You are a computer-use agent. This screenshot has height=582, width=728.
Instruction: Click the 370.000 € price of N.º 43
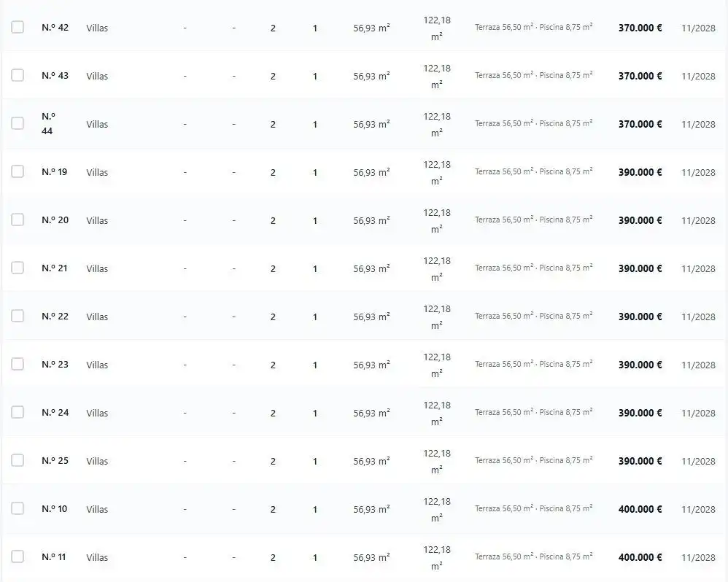640,76
